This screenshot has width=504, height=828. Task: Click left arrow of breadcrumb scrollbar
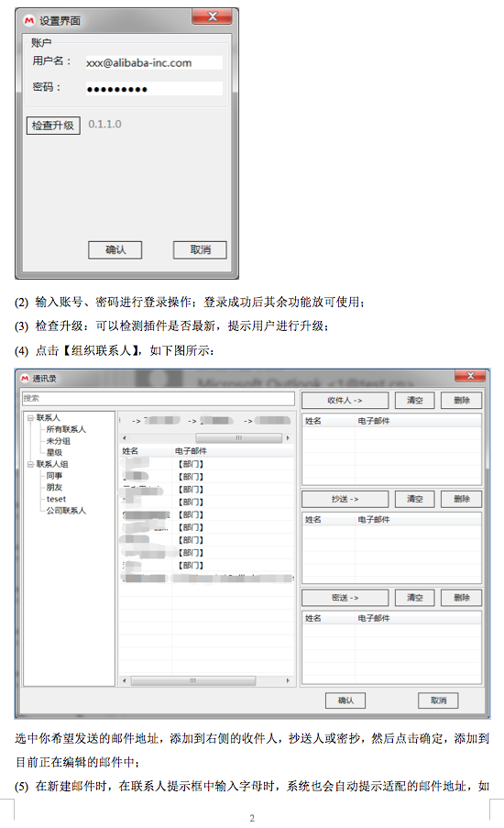click(124, 437)
